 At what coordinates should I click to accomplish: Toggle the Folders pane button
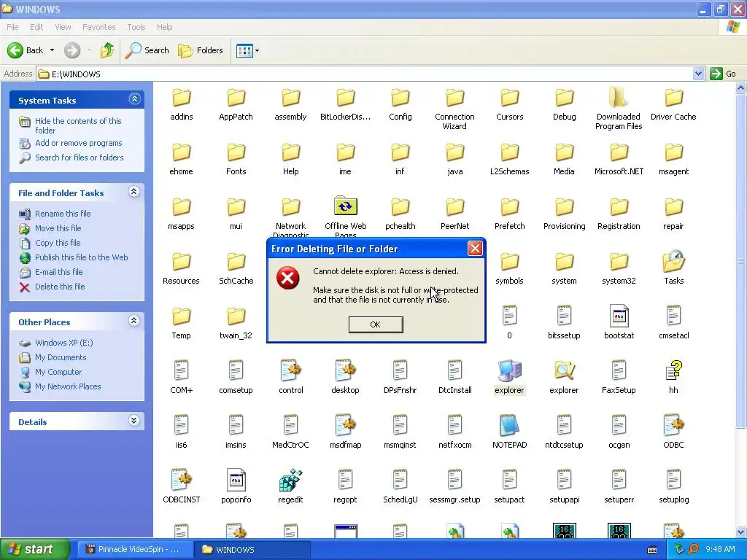click(x=200, y=50)
